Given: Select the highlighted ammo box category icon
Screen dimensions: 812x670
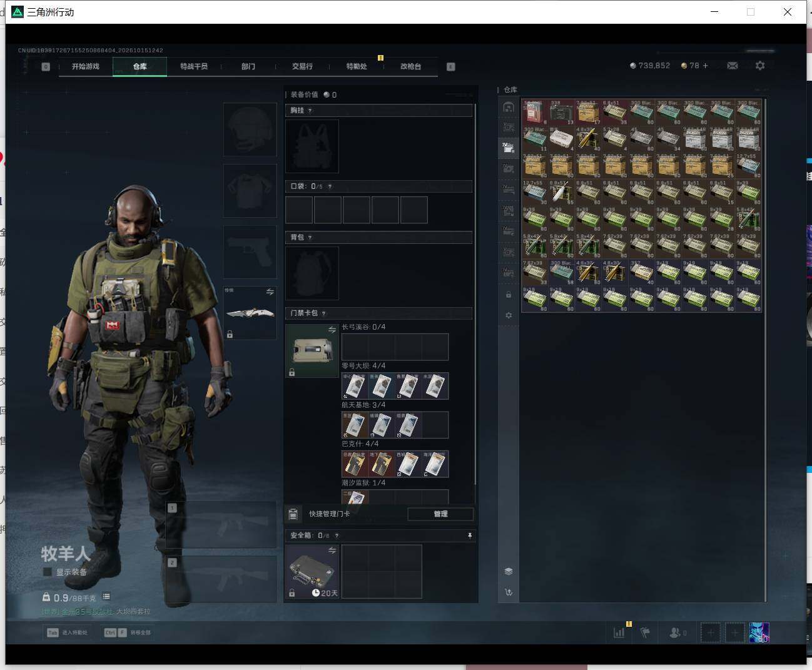Looking at the screenshot, I should coord(509,148).
